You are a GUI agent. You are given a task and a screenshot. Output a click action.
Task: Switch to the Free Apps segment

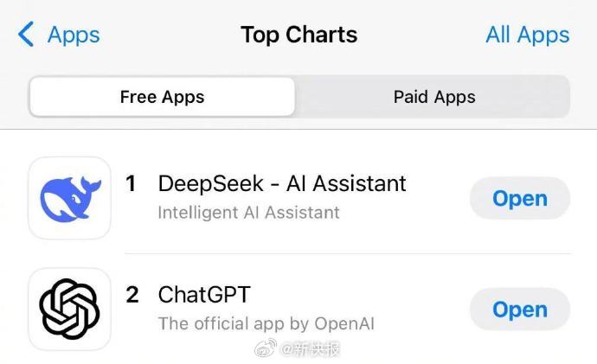tap(162, 97)
